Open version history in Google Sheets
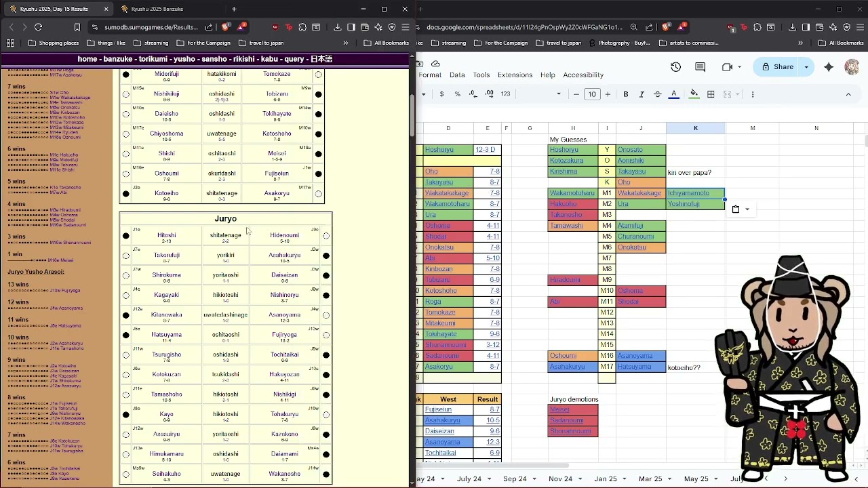Screen dimensions: 868x488 coord(675,67)
